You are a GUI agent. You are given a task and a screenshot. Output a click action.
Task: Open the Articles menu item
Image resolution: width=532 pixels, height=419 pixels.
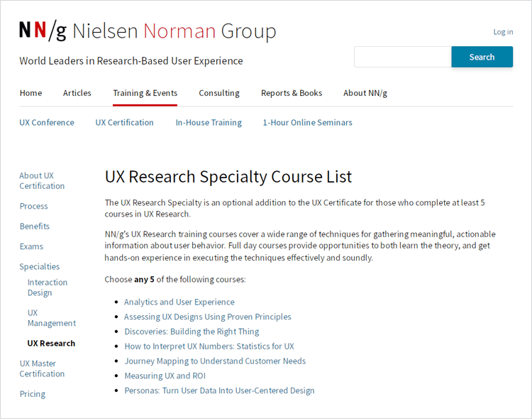(77, 93)
